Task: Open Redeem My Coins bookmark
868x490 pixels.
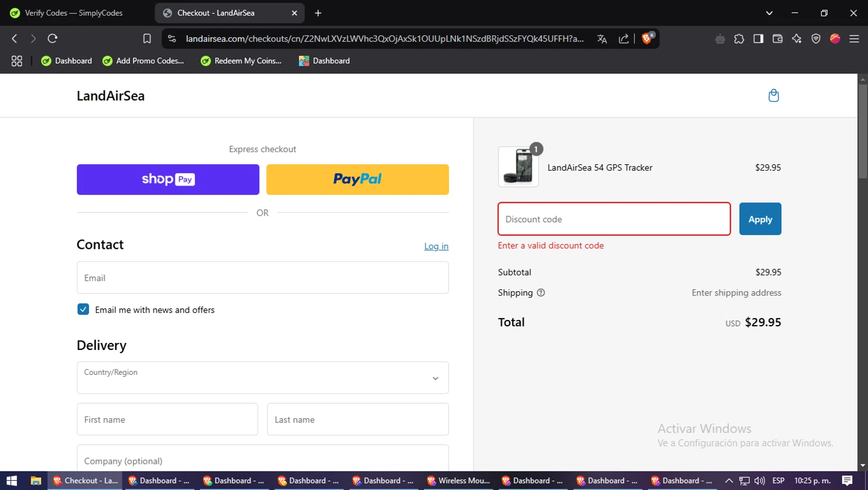Action: pos(241,61)
